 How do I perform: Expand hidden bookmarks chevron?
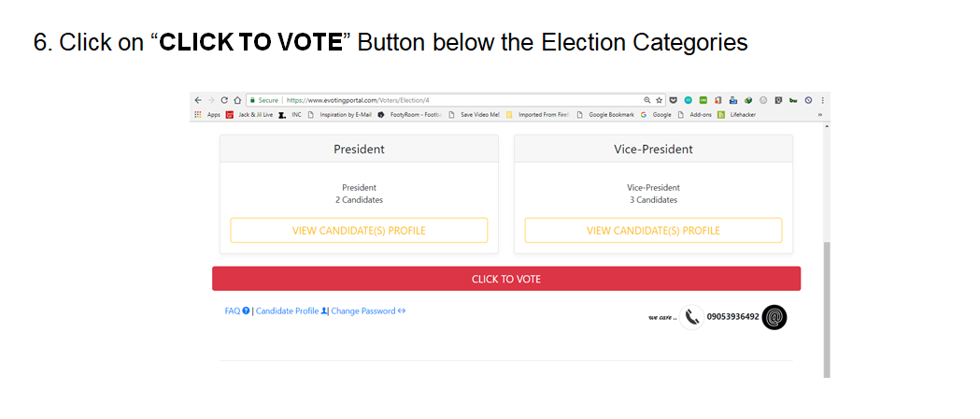click(x=820, y=114)
